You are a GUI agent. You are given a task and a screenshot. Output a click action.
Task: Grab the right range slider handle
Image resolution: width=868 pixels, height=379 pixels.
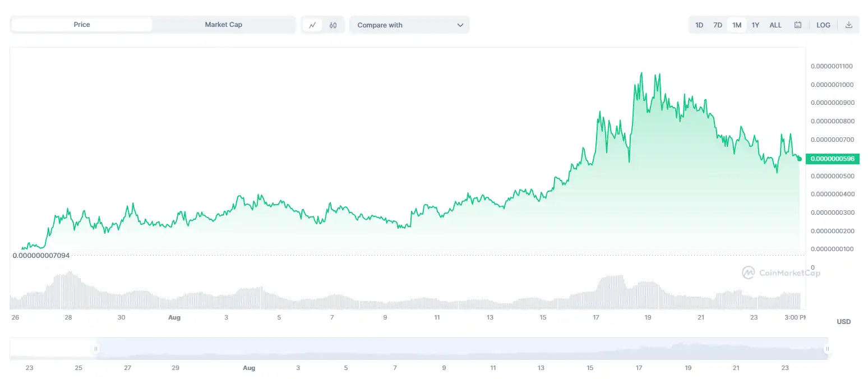point(827,349)
